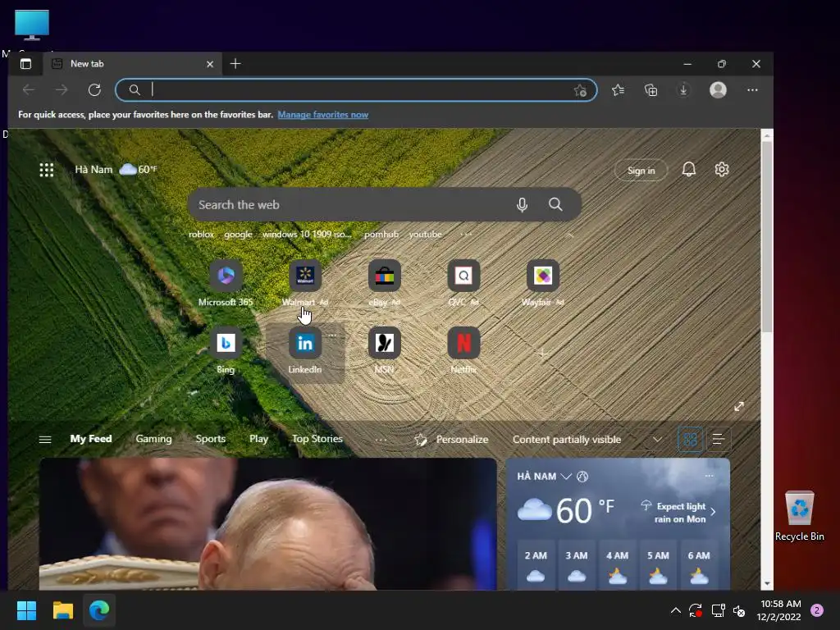This screenshot has width=840, height=630.
Task: Show more feed categories ellipsis
Action: pos(381,440)
